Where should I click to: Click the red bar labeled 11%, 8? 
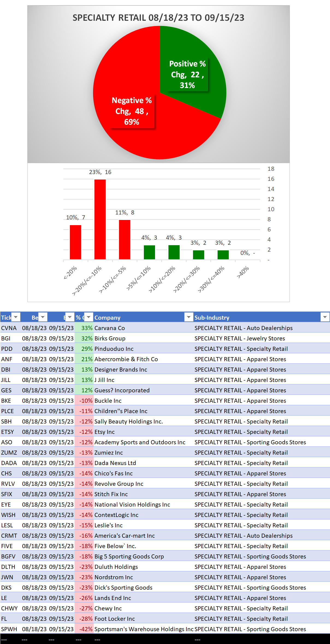point(124,240)
